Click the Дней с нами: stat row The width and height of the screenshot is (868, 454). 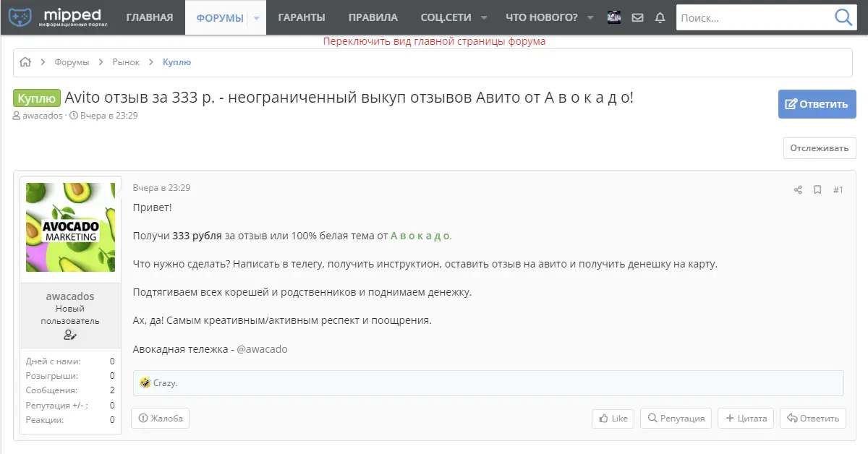pyautogui.click(x=70, y=361)
